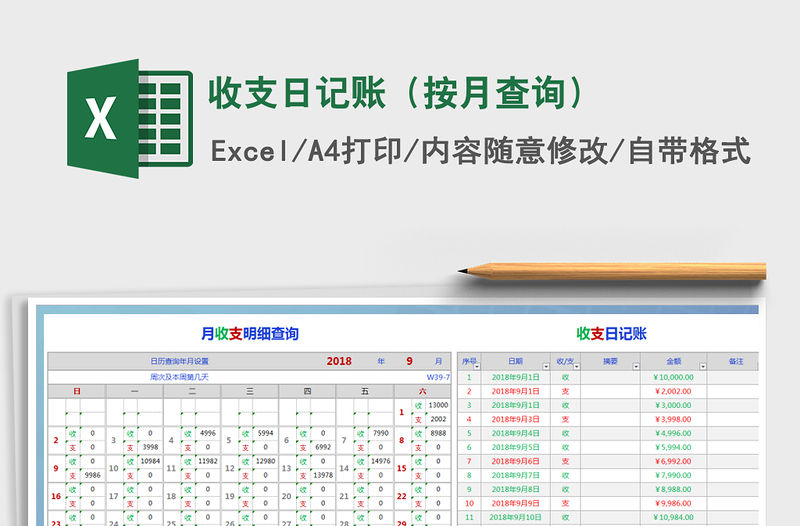
Task: Select the ￥10,984.00 amount cell
Action: pyautogui.click(x=673, y=517)
